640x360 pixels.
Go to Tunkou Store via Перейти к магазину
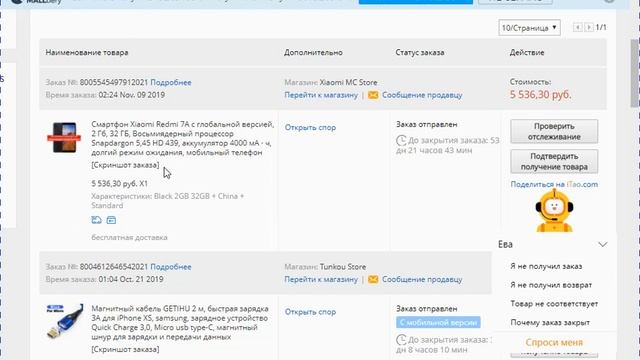coord(321,280)
